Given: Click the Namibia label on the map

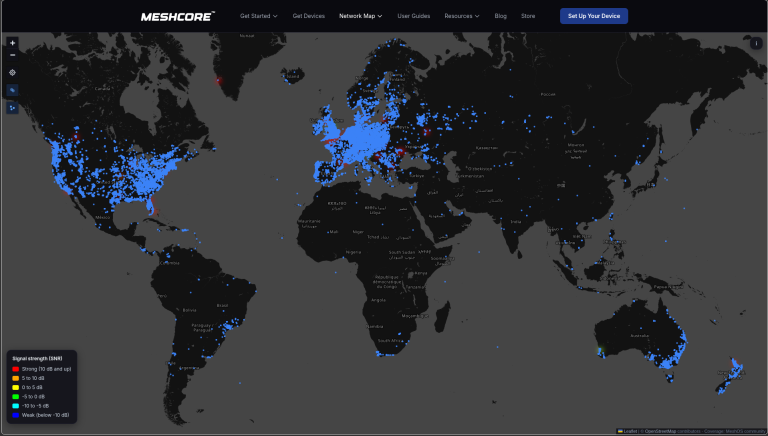Looking at the screenshot, I should 375,326.
